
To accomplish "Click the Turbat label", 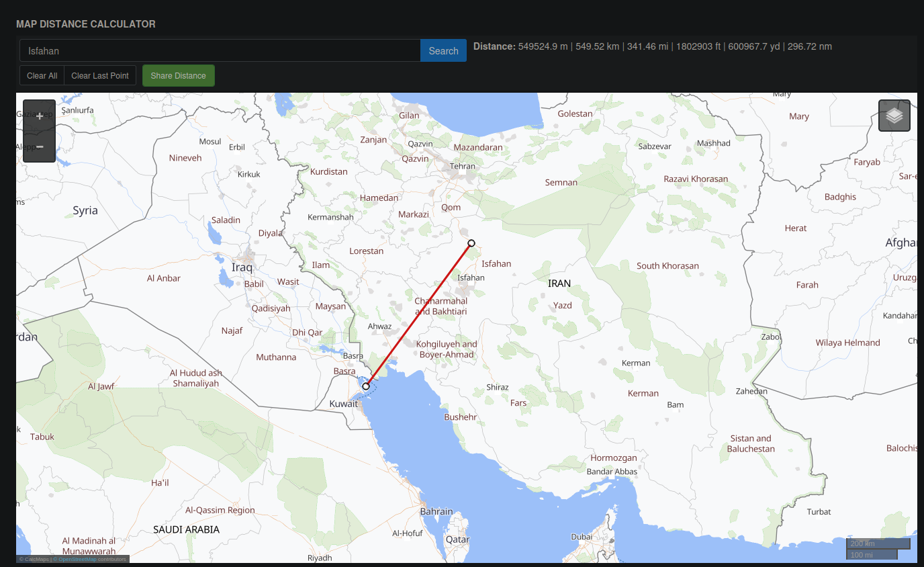I will click(x=819, y=512).
